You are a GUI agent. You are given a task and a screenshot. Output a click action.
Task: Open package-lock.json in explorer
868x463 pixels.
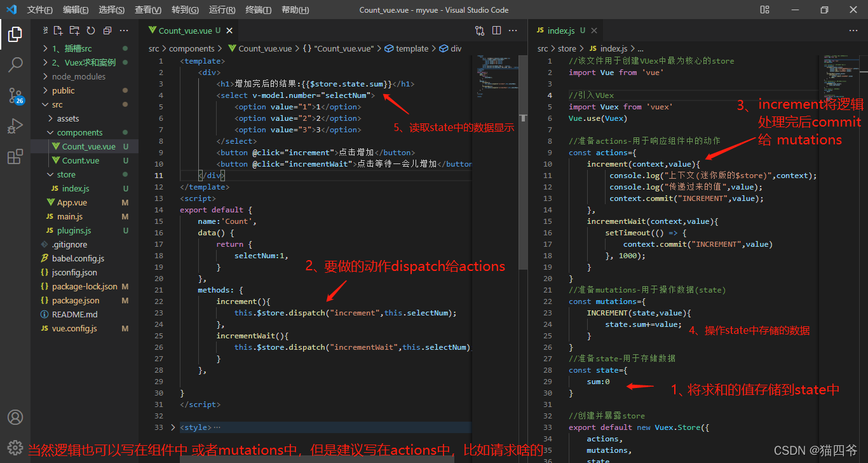click(x=85, y=286)
